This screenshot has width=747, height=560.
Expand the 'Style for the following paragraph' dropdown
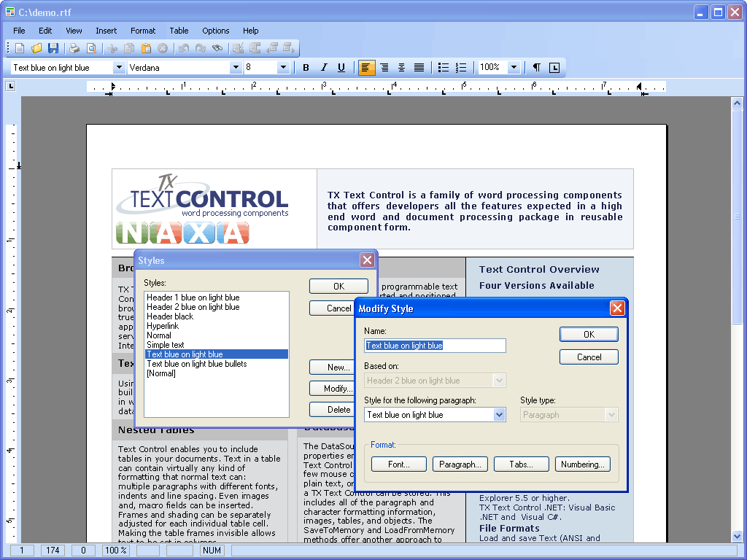[x=500, y=415]
